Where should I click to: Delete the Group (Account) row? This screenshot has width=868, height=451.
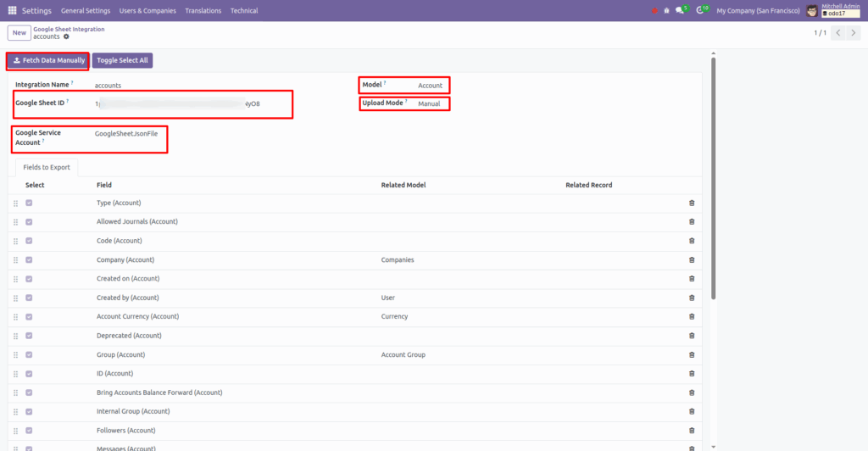[692, 354]
